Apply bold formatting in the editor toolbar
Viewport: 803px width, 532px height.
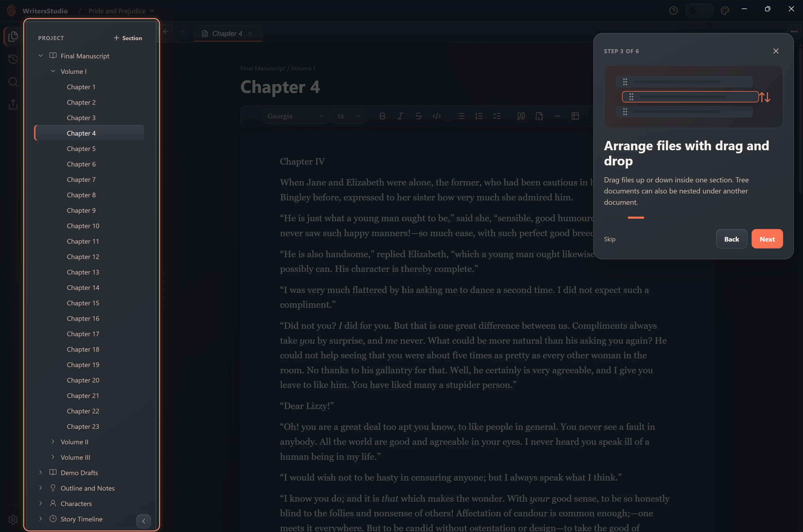point(382,116)
